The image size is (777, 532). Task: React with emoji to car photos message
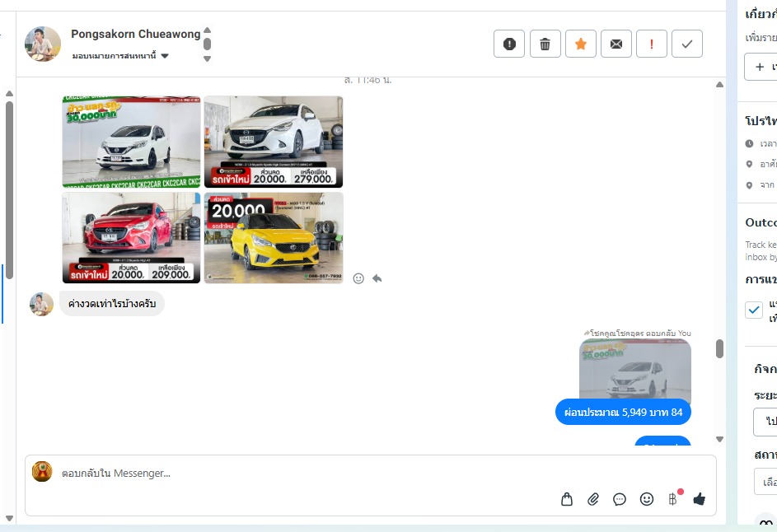click(x=358, y=278)
